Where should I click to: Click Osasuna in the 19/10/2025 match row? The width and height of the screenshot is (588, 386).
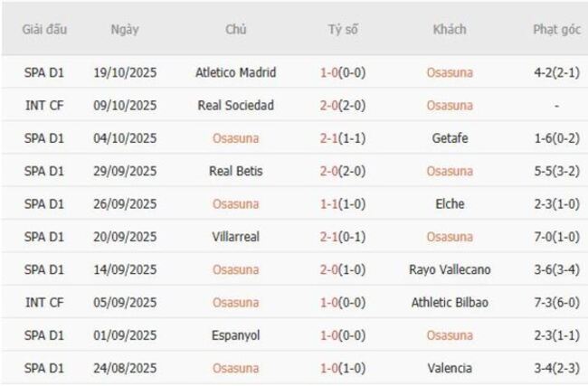pyautogui.click(x=450, y=72)
